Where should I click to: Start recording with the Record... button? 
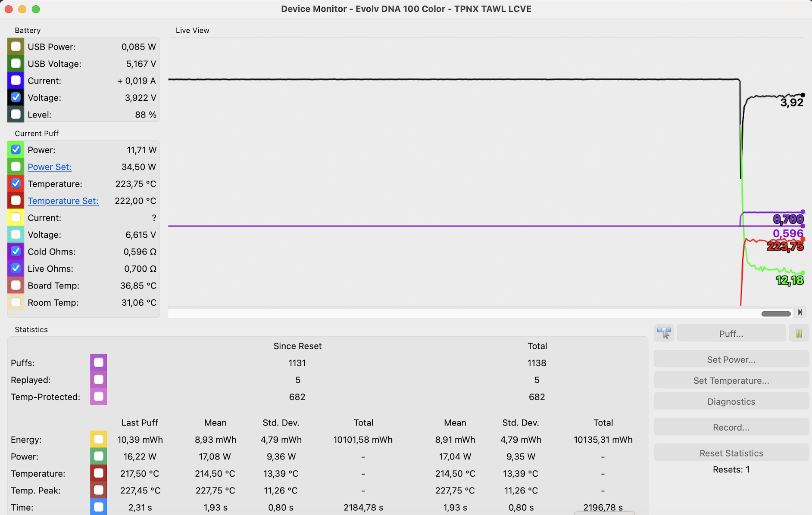tap(731, 428)
